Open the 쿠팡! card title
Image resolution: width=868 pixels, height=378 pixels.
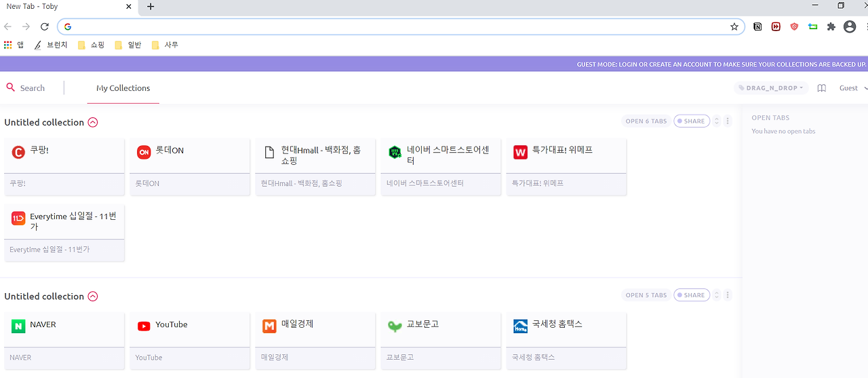(x=39, y=150)
